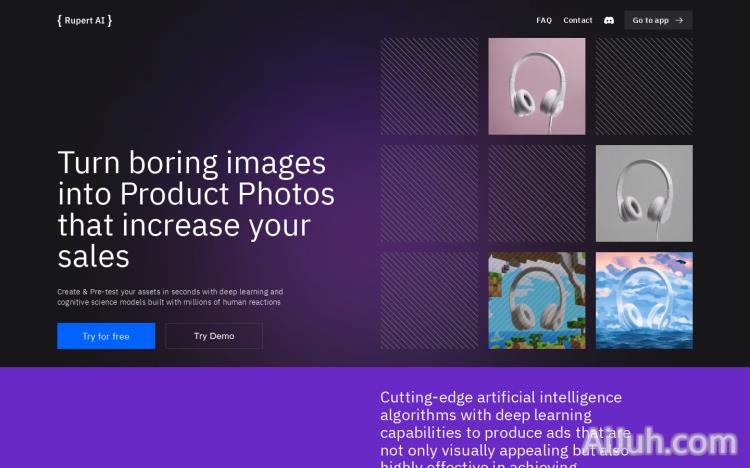Click striped tile above the Try Demo row

click(429, 193)
